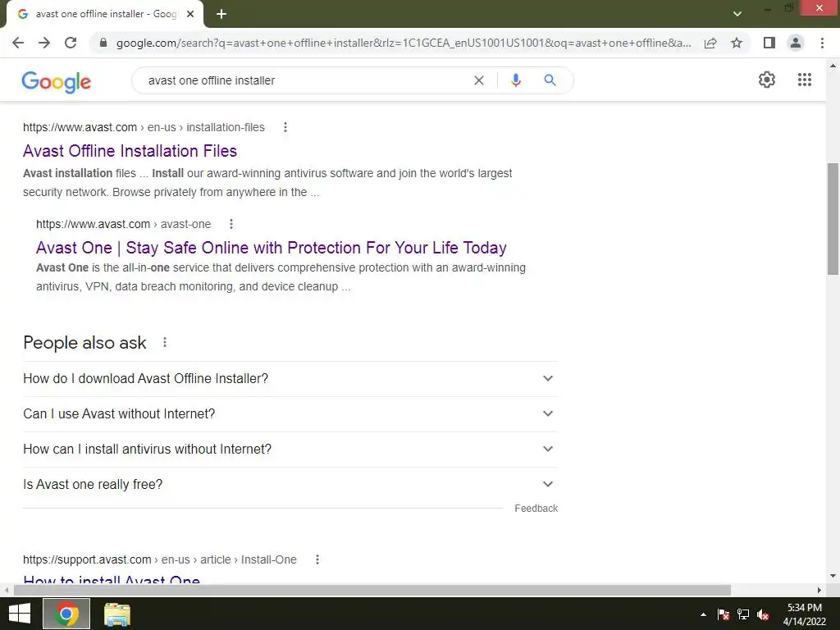Image resolution: width=840 pixels, height=630 pixels.
Task: Click Chrome icon in the taskbar
Action: click(x=66, y=614)
